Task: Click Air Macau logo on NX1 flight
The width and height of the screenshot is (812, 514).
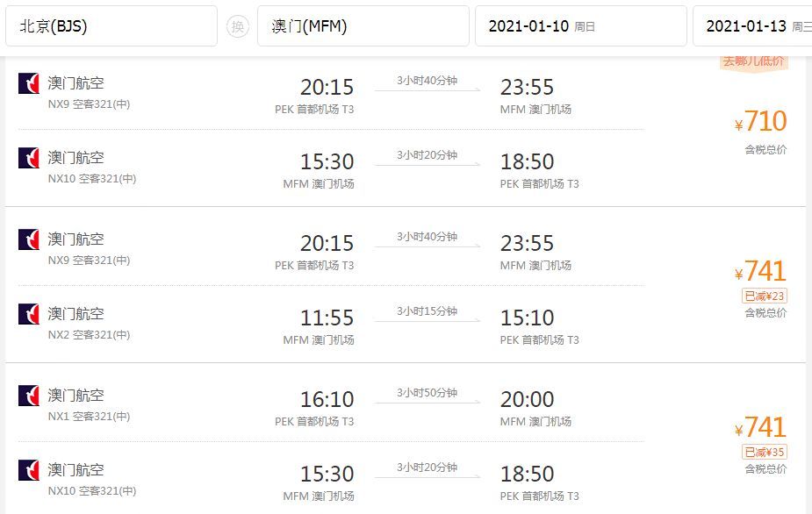Action: coord(29,396)
